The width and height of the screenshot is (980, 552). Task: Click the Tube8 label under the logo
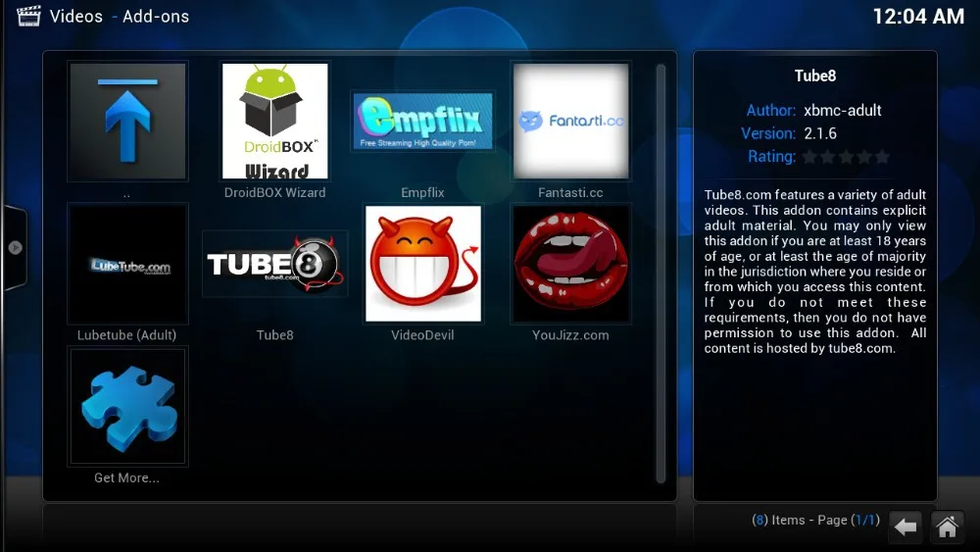[275, 335]
